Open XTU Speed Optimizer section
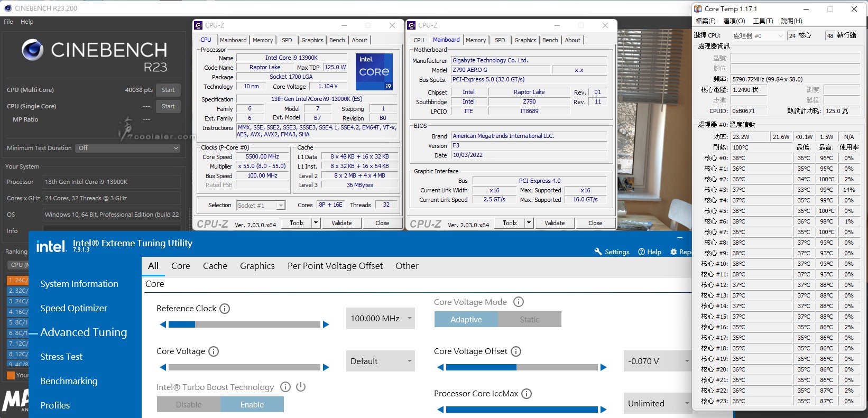868x418 pixels. 73,308
